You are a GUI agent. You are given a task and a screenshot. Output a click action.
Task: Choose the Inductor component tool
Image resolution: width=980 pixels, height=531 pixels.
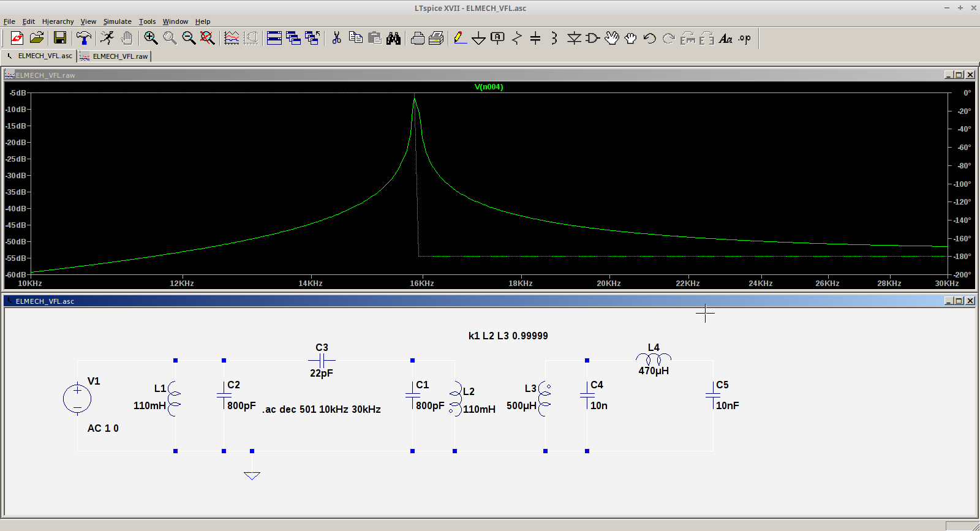(554, 38)
